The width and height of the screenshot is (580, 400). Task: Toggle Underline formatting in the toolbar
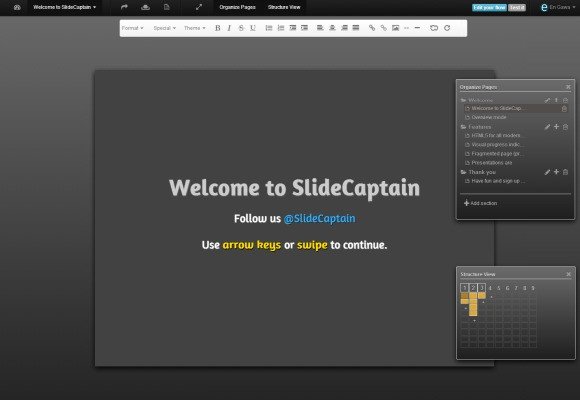coord(253,28)
